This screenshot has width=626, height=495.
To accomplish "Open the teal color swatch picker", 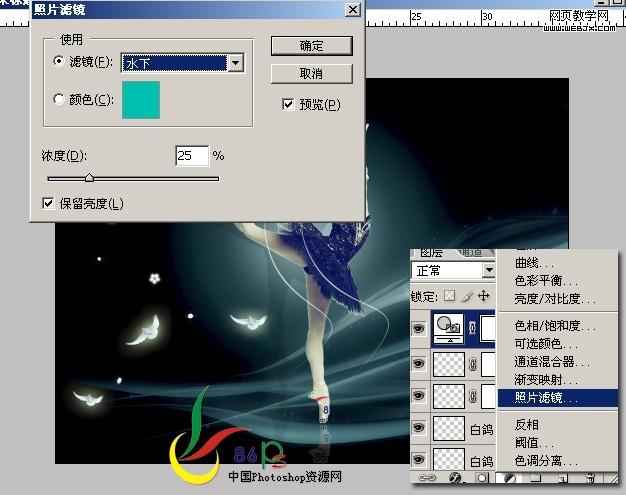I will tap(141, 100).
